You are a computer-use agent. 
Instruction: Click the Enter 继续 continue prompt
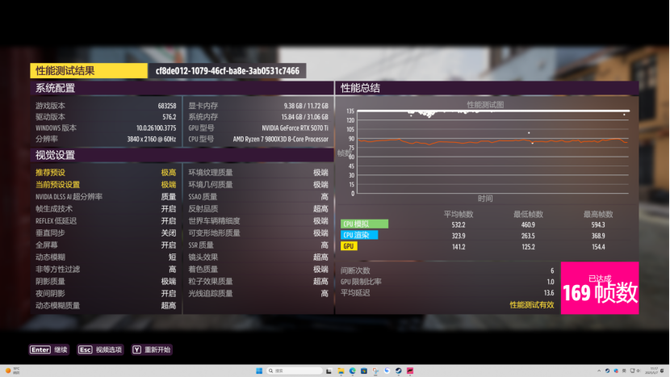point(49,350)
